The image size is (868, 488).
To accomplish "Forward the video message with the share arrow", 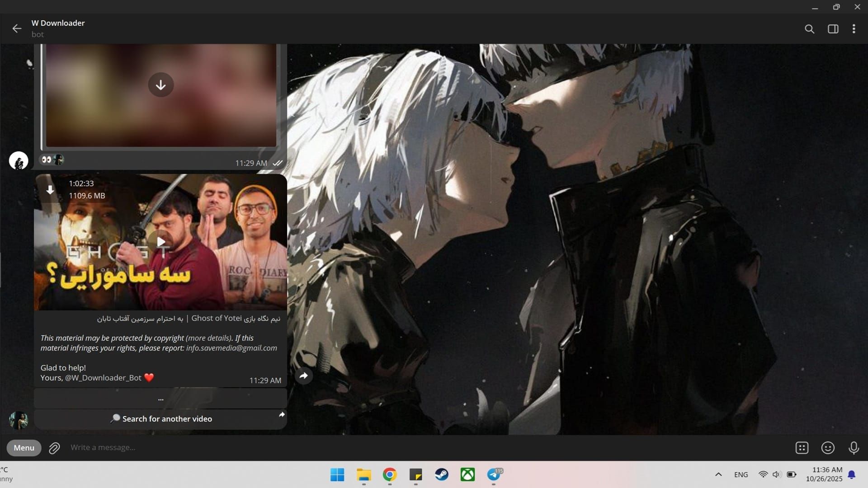I will click(304, 375).
